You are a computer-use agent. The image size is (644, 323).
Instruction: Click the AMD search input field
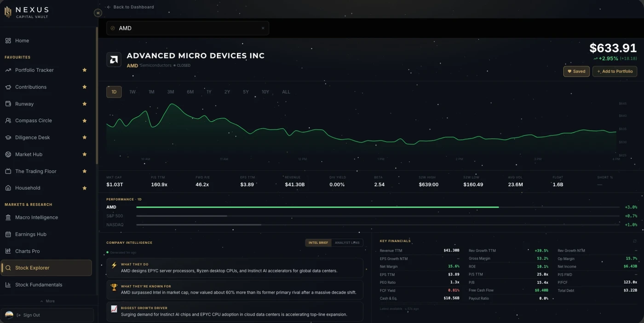[188, 28]
